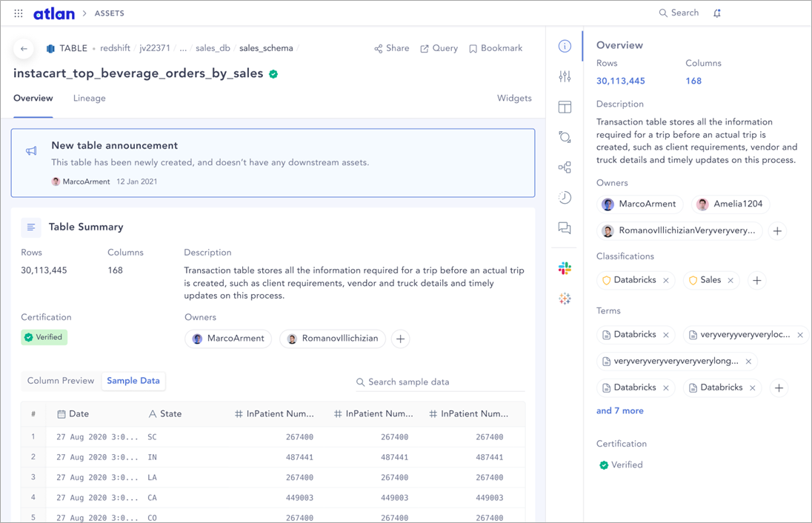
Task: Add an owner in Table Summary
Action: click(400, 339)
